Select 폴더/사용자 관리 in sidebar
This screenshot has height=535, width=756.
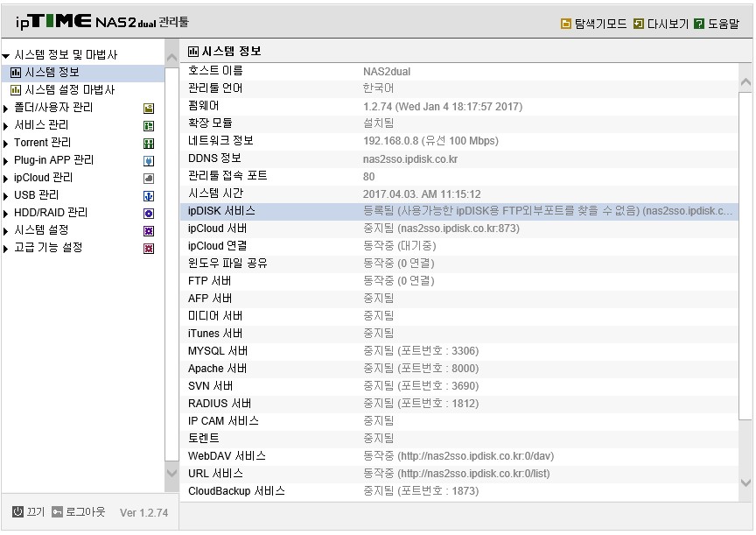53,108
